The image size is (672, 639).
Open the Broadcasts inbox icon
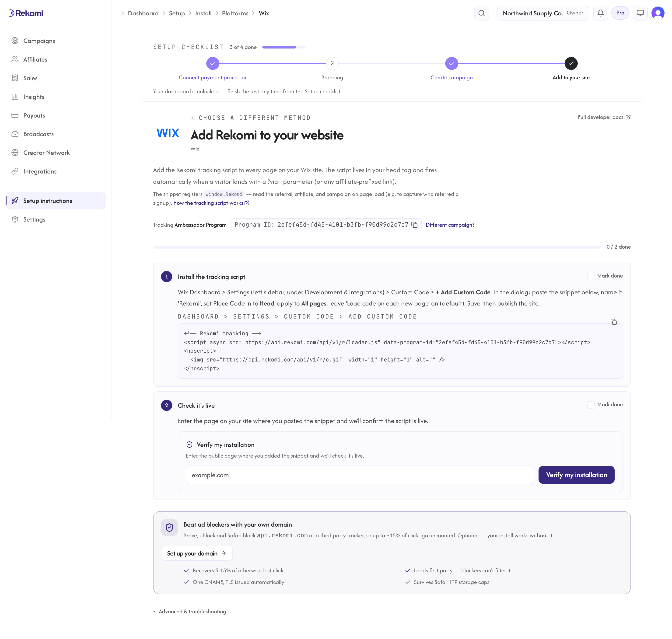[15, 134]
